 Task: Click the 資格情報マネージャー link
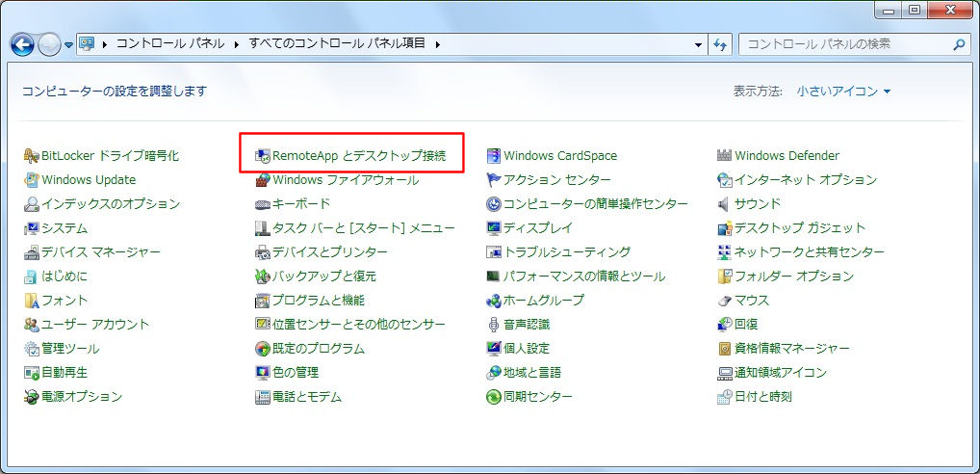point(792,349)
